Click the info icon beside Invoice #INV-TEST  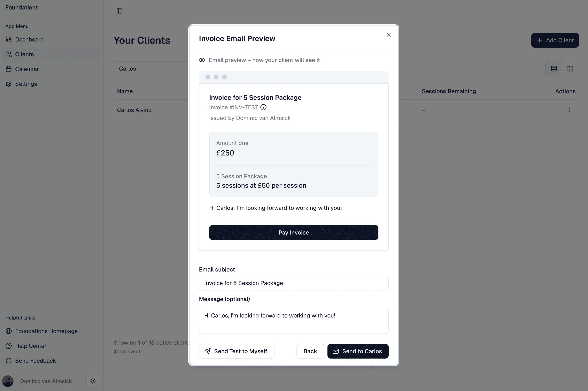point(263,107)
